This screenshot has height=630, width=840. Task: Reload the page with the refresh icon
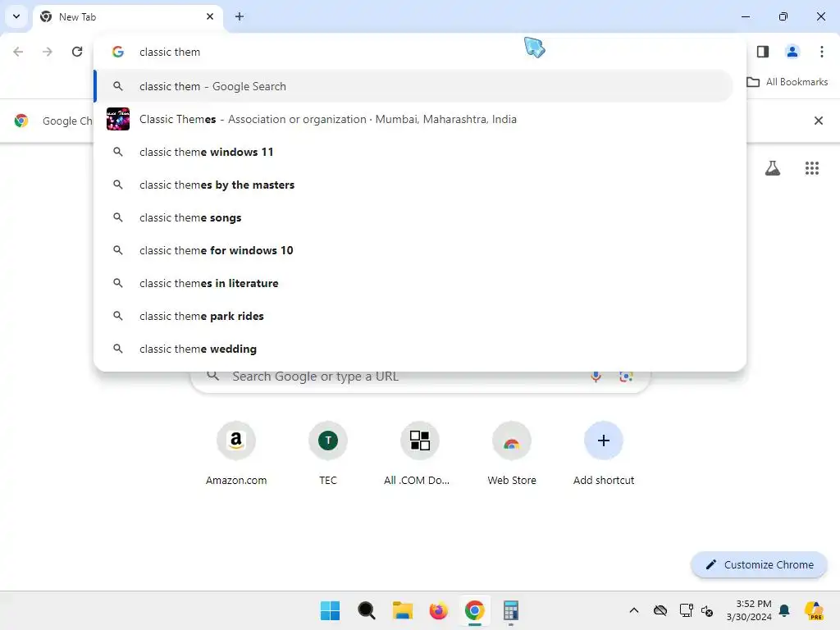pyautogui.click(x=77, y=52)
